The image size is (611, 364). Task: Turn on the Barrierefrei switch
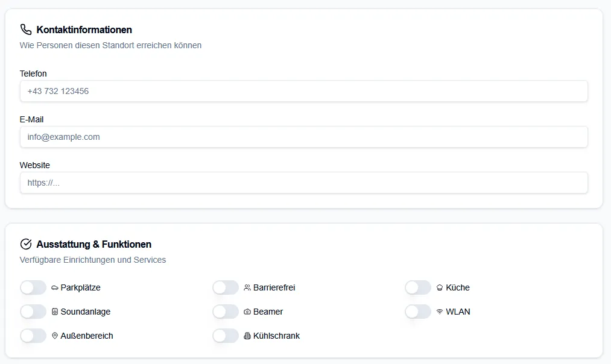tap(226, 287)
